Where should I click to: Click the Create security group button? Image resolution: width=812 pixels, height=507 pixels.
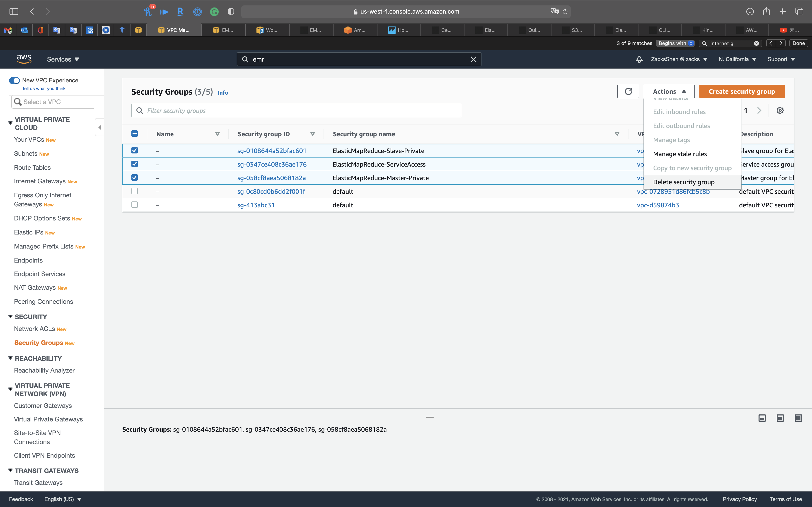point(742,91)
